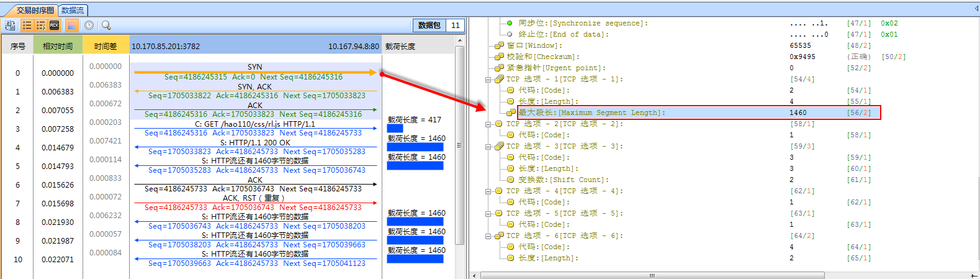Select the 紧急指针 [Urgent point] row
The image size is (980, 279).
556,68
